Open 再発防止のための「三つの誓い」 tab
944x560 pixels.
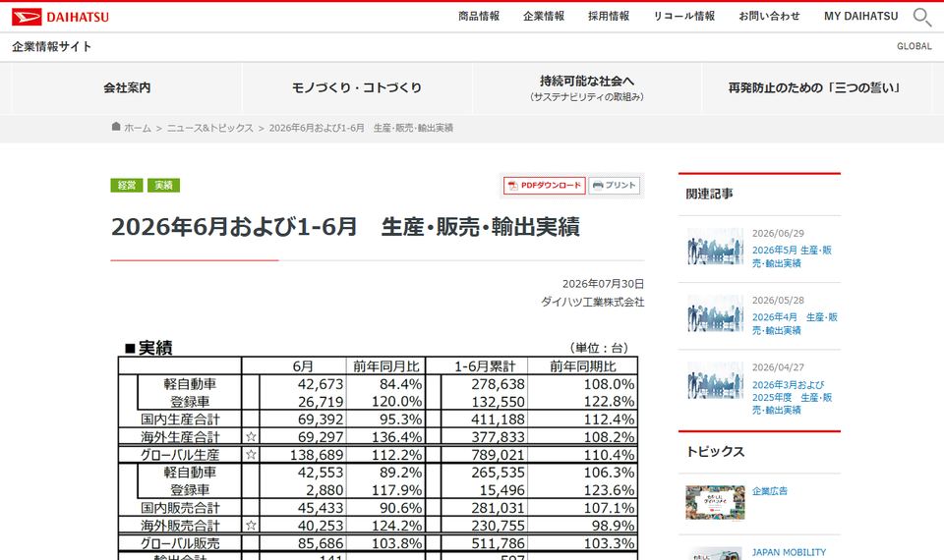point(817,87)
